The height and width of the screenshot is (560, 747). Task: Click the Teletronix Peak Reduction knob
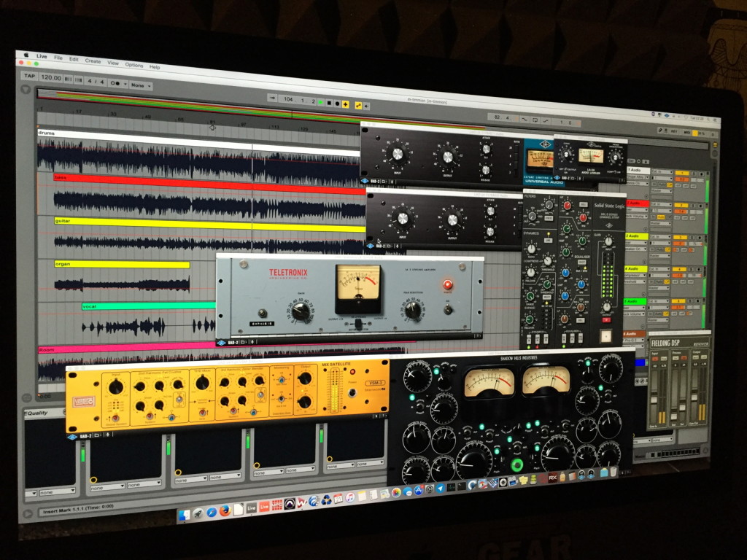[x=413, y=309]
